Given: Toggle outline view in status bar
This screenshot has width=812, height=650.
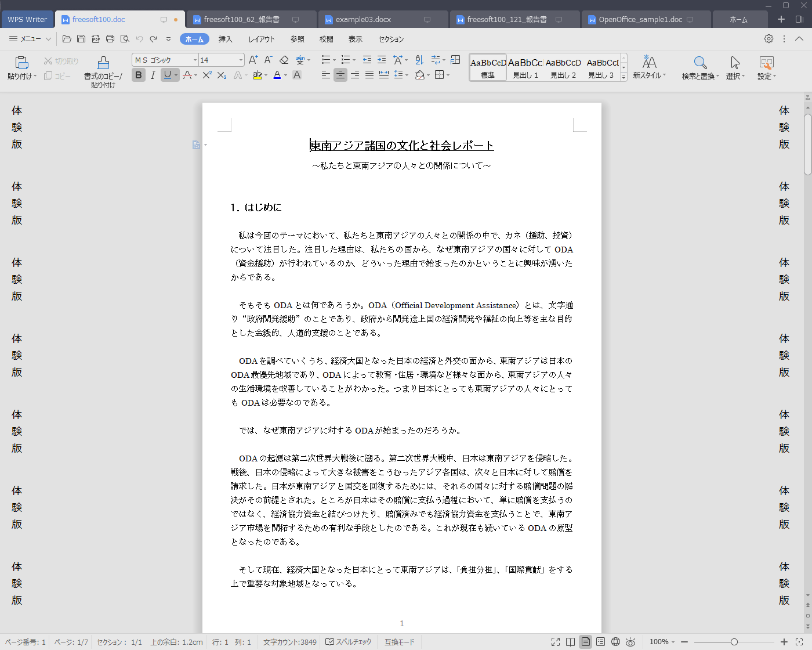Looking at the screenshot, I should 601,642.
